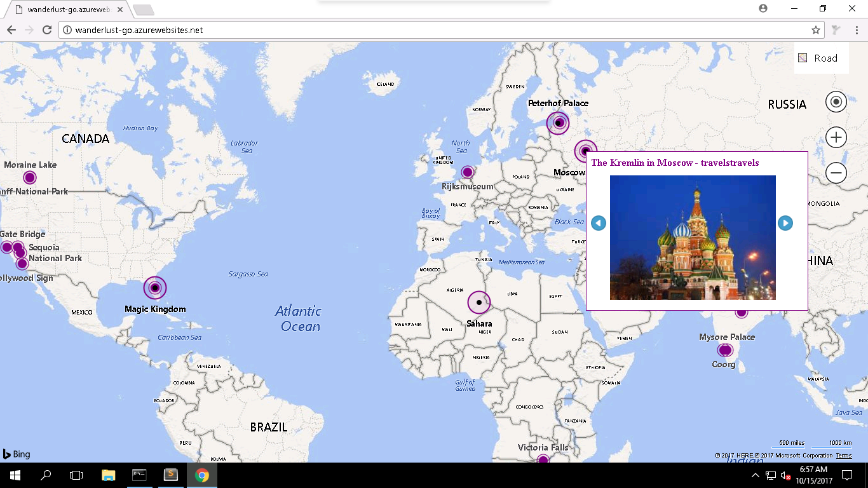Click the Mysore Palace label
Image resolution: width=868 pixels, height=488 pixels.
[727, 337]
